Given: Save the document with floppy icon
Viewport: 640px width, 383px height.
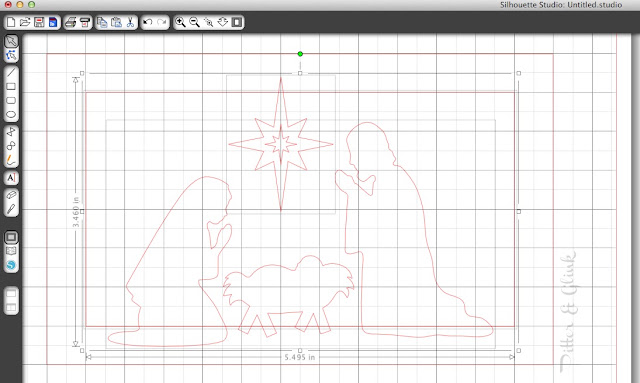Looking at the screenshot, I should point(39,22).
